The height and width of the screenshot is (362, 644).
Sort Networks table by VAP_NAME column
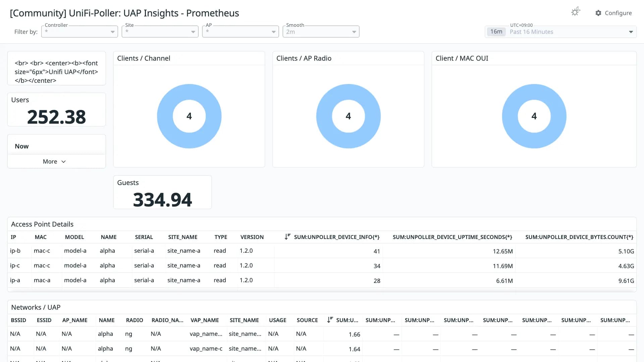(205, 320)
